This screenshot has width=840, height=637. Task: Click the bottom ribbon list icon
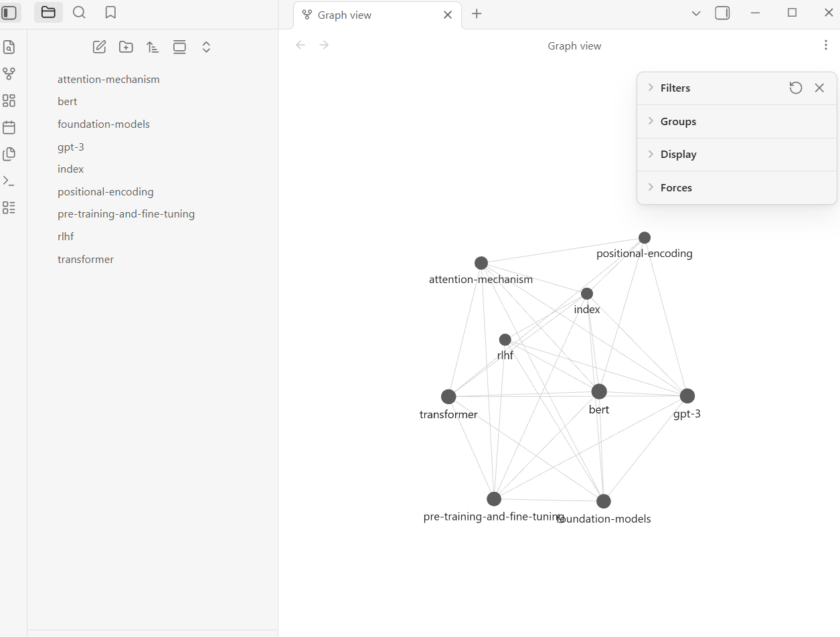pyautogui.click(x=9, y=207)
